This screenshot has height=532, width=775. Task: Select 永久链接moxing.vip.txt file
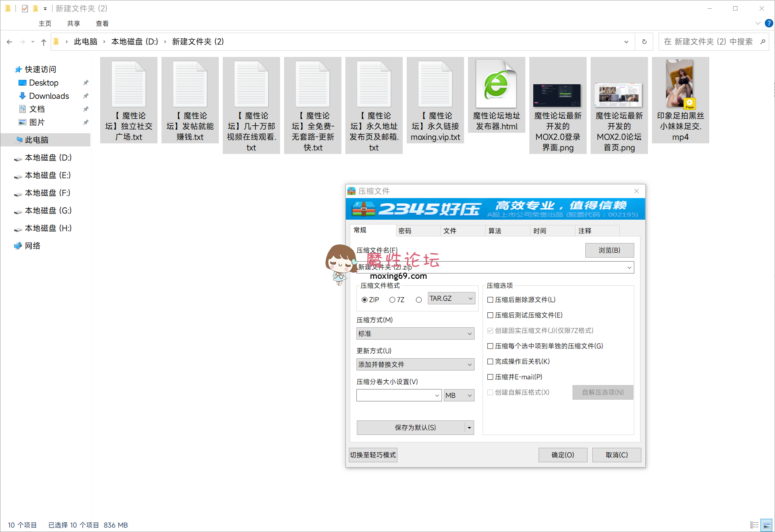[435, 100]
